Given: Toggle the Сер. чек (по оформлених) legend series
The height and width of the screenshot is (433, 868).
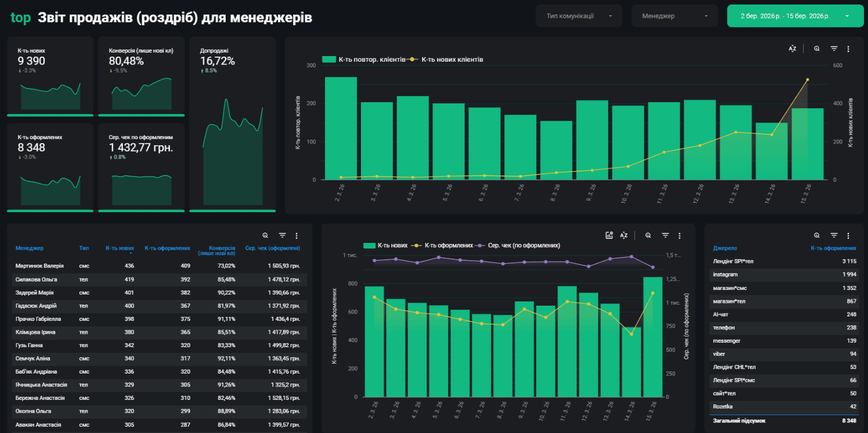Looking at the screenshot, I should (x=518, y=245).
